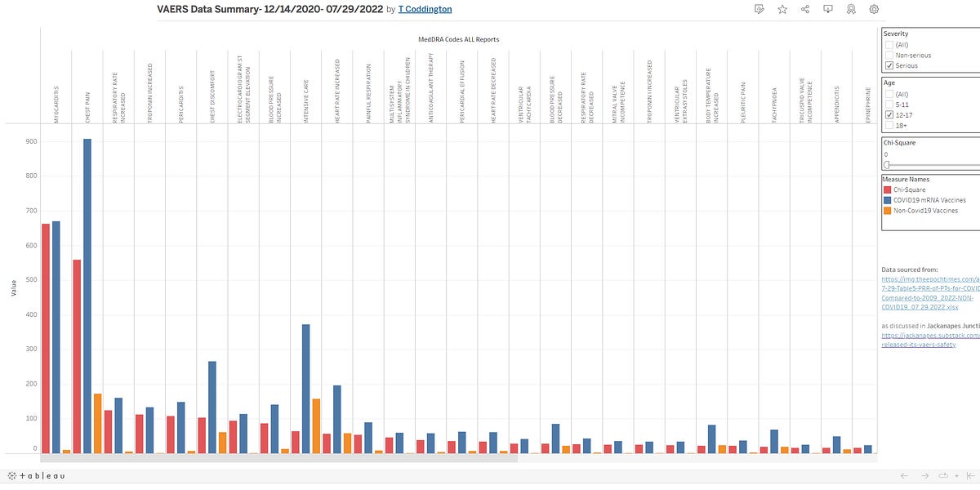Click the Edit workbook pencil icon

click(x=757, y=8)
